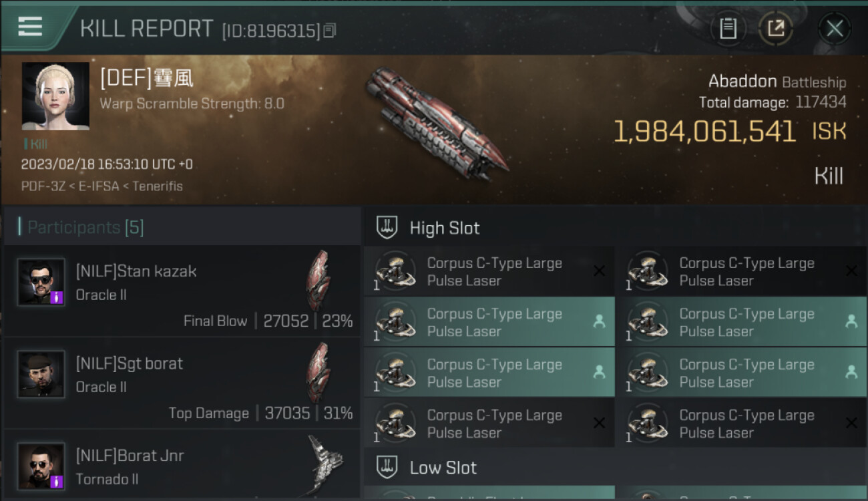Open the hamburger menu icon

click(x=30, y=27)
